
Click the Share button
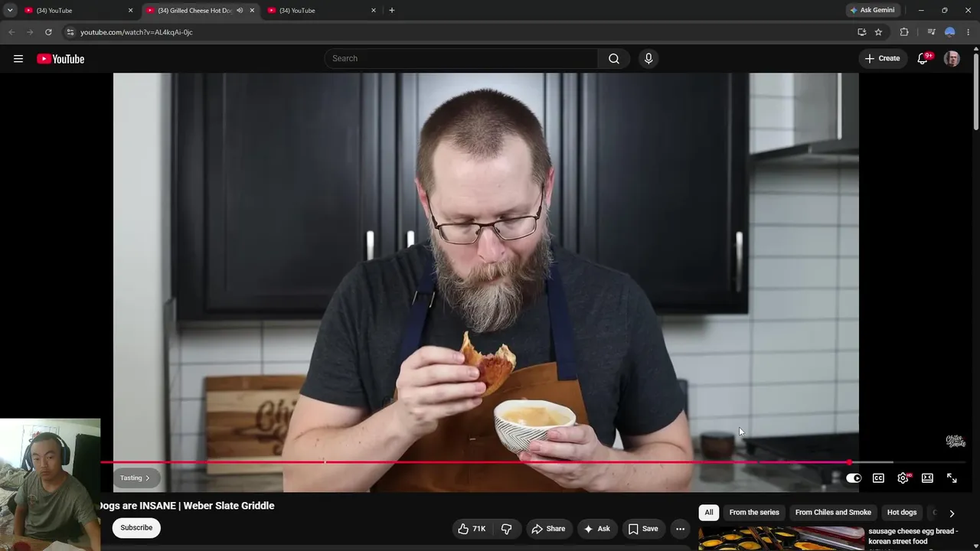(548, 529)
